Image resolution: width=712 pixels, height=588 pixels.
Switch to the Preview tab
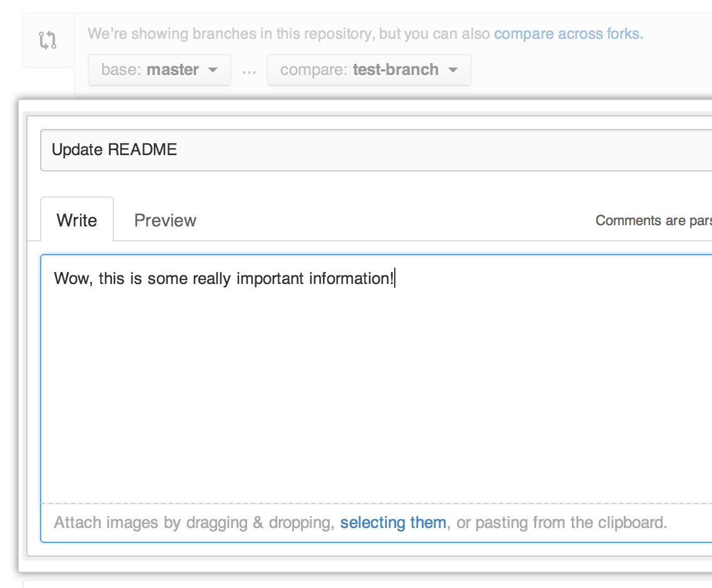[x=165, y=220]
